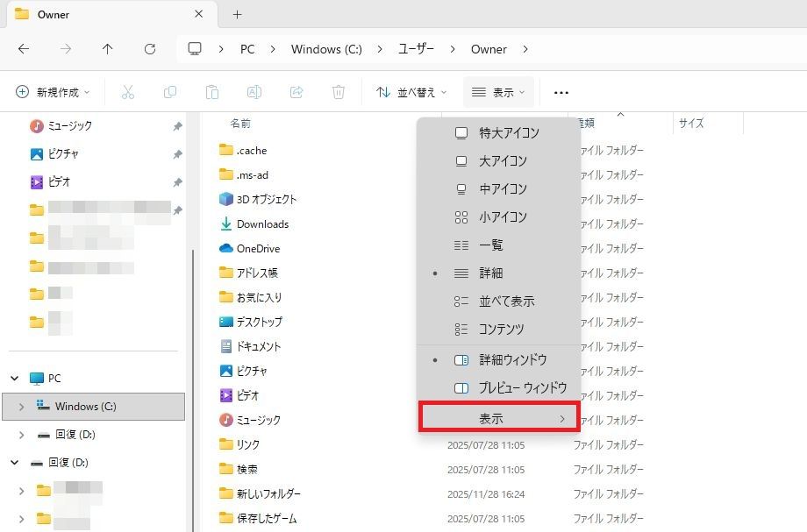
Task: Open the See more ellipsis button
Action: (561, 92)
